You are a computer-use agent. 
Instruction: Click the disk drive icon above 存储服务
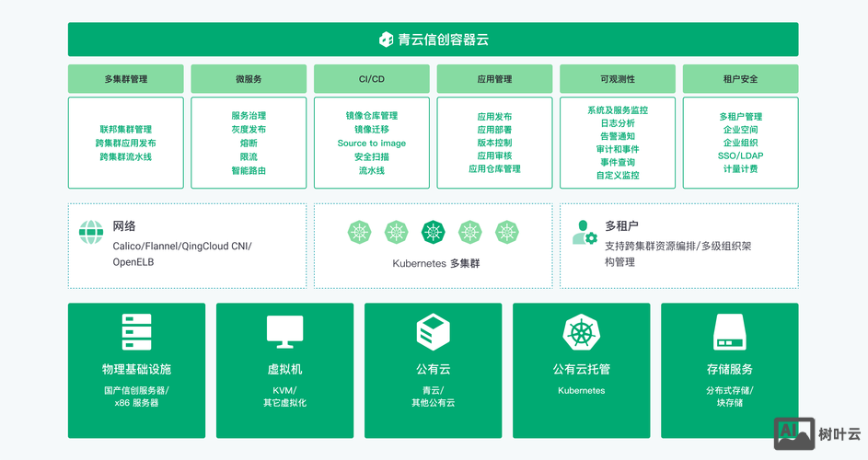point(730,332)
